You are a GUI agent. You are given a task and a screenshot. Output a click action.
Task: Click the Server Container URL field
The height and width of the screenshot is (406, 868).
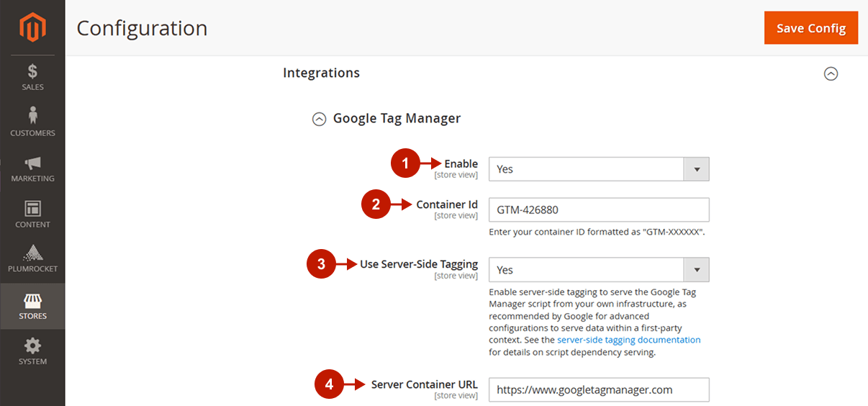point(599,390)
